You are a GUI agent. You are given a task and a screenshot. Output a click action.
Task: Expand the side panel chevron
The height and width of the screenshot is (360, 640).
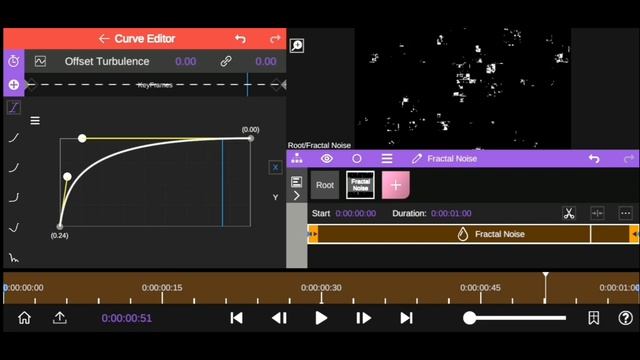tap(297, 196)
